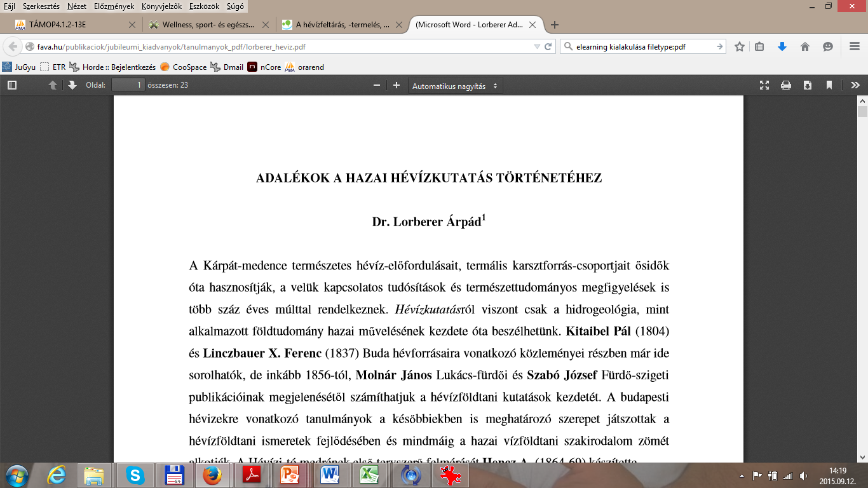Image resolution: width=868 pixels, height=488 pixels.
Task: Open Skype from taskbar
Action: click(135, 475)
